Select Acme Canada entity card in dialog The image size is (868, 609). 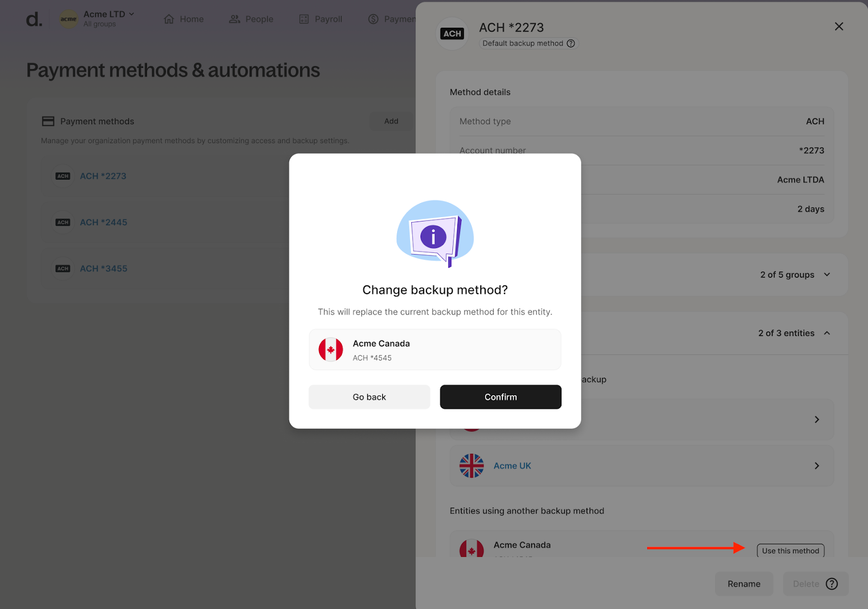[435, 350]
